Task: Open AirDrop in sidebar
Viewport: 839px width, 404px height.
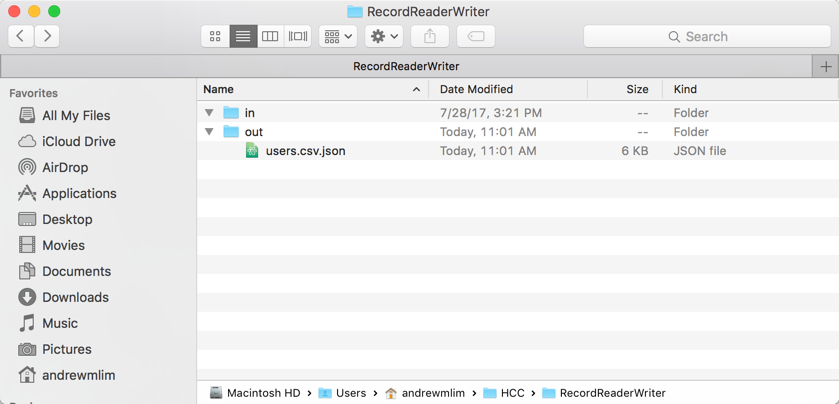Action: pyautogui.click(x=65, y=167)
